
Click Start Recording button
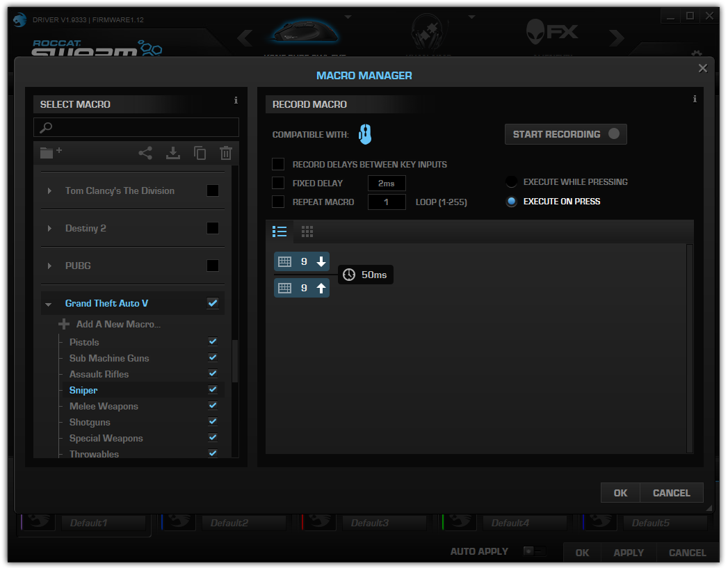565,134
